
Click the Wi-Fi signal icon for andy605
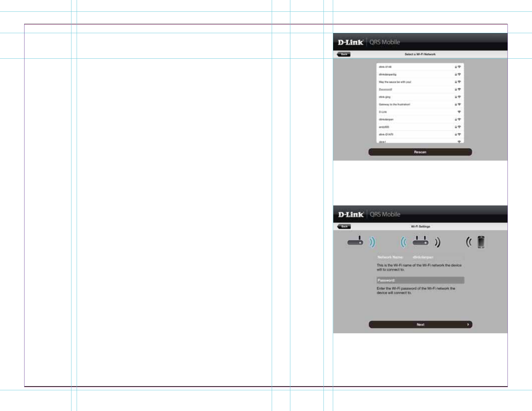pos(459,127)
